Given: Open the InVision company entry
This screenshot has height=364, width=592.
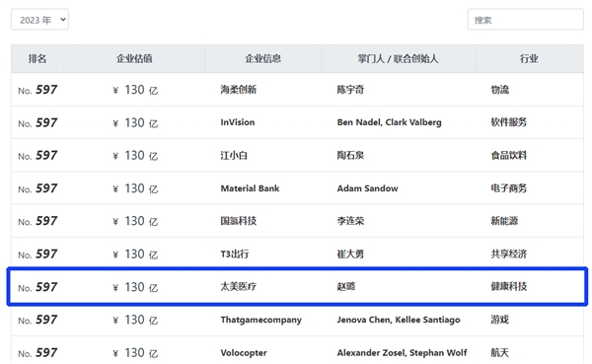Looking at the screenshot, I should tap(238, 122).
